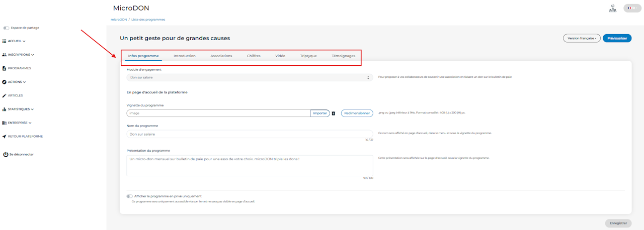Open the Module d'engagement dropdown
The height and width of the screenshot is (230, 644).
(250, 77)
